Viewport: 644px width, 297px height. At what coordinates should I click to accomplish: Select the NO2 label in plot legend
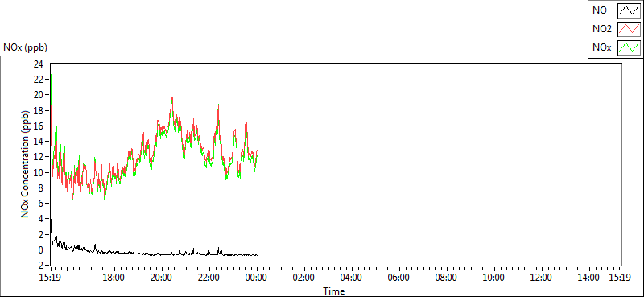point(602,29)
